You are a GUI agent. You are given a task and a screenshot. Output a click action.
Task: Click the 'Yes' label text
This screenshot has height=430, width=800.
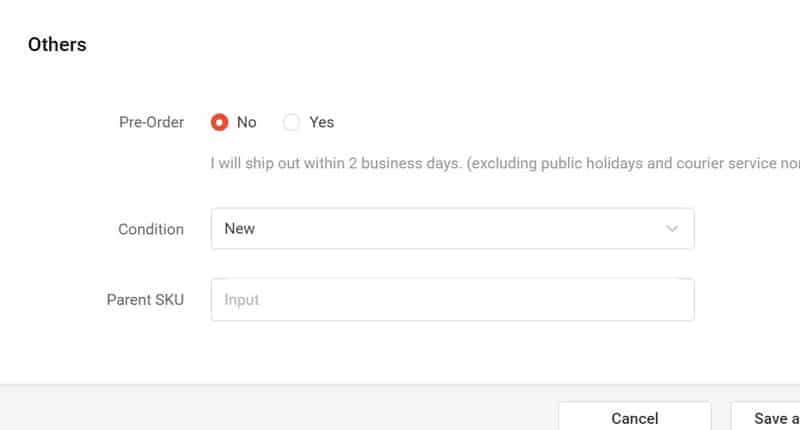pos(321,122)
